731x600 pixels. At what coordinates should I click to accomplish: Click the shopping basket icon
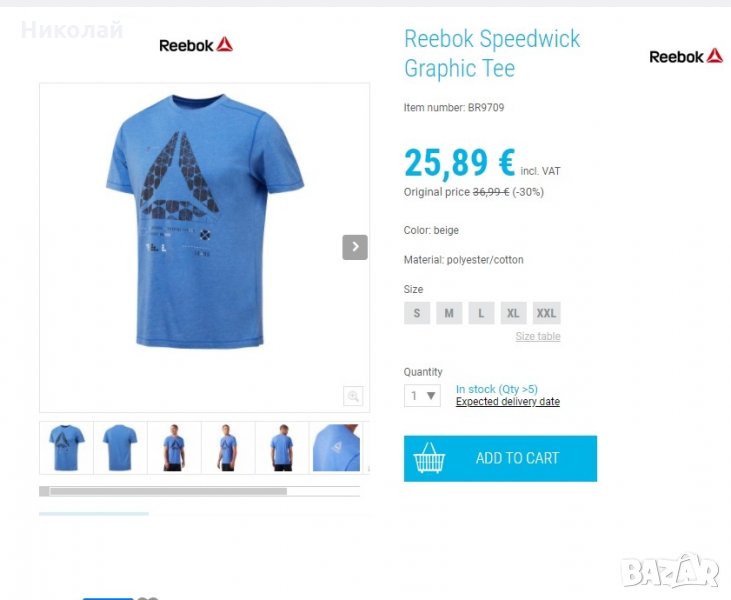pos(429,458)
